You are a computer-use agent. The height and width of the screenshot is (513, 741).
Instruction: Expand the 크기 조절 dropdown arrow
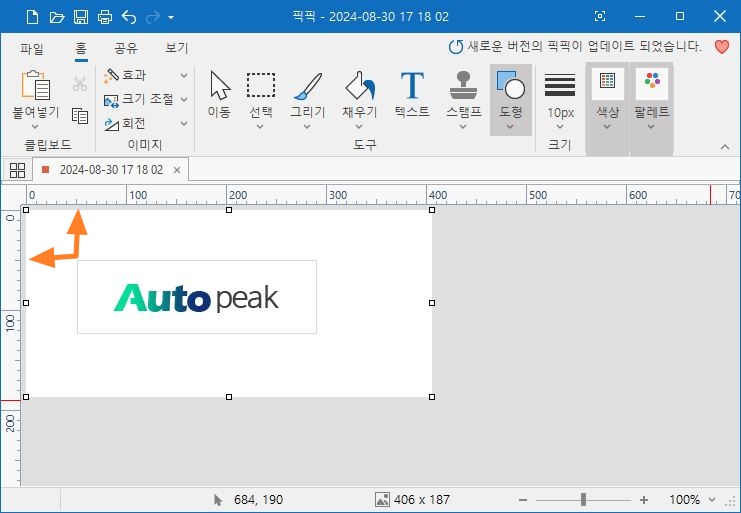click(184, 100)
